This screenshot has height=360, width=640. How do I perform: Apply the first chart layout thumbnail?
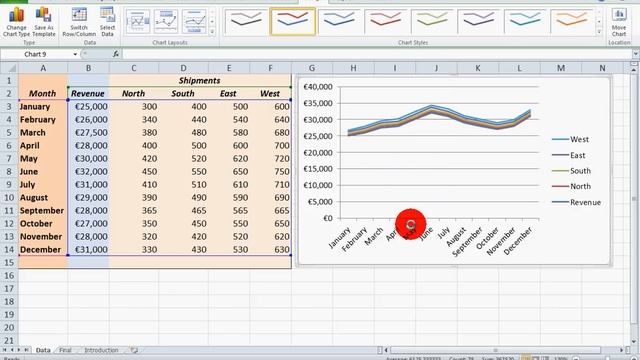point(138,21)
